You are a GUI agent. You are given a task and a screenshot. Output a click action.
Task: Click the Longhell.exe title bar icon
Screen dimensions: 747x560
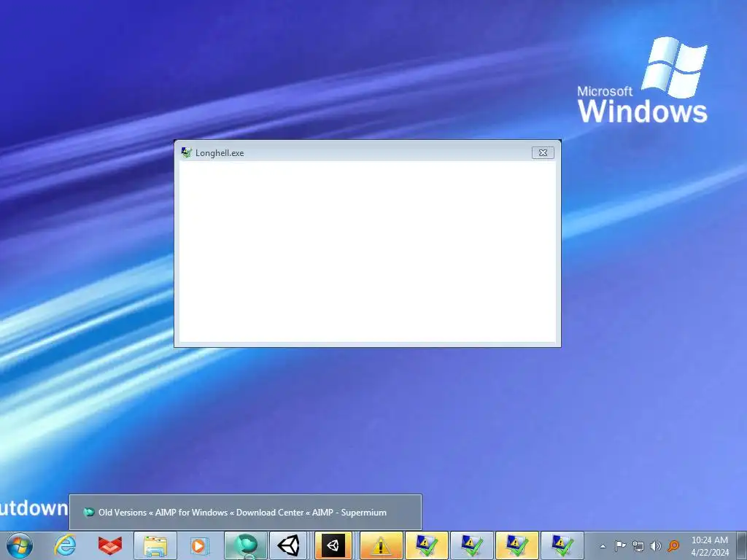186,152
